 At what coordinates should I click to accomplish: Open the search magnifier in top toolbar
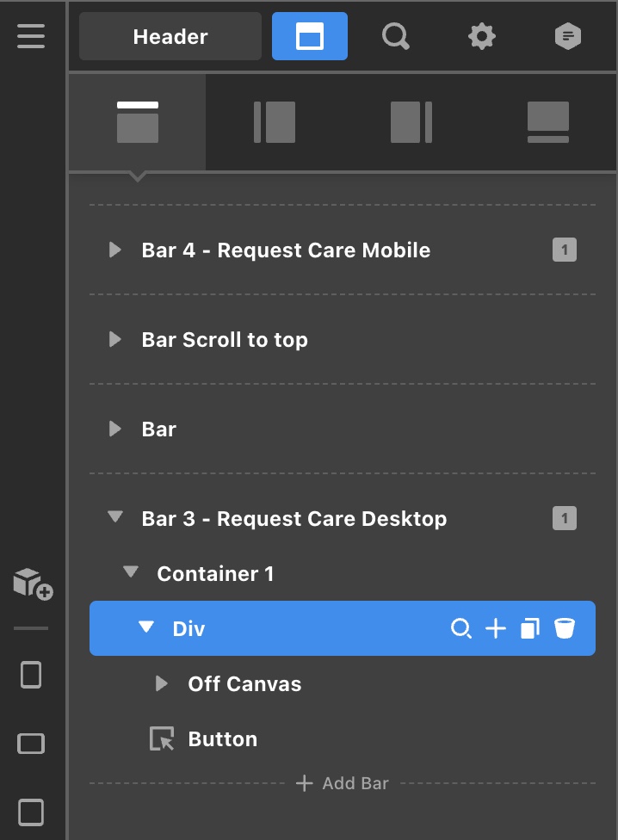pyautogui.click(x=395, y=36)
